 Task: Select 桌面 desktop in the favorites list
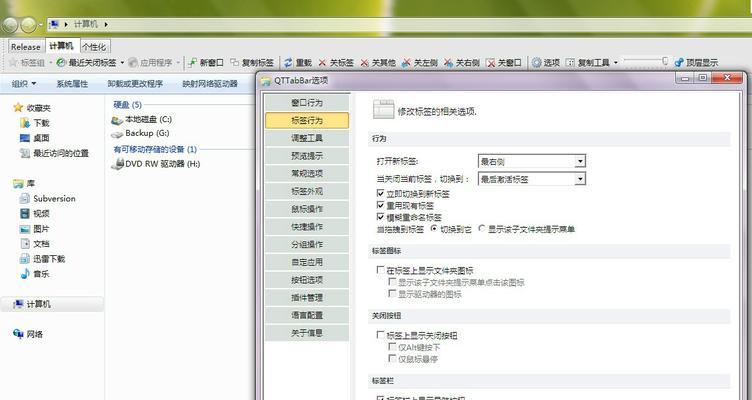(35, 138)
